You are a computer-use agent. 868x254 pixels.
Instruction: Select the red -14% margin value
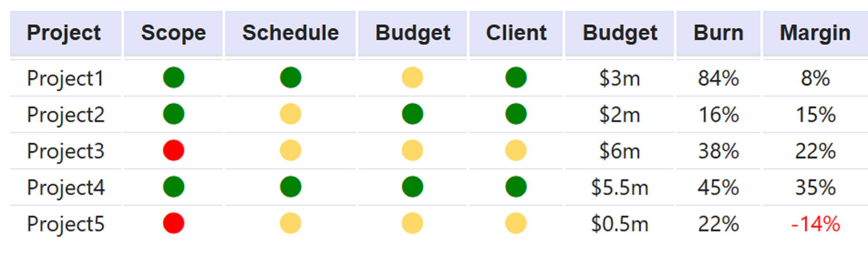[x=815, y=224]
